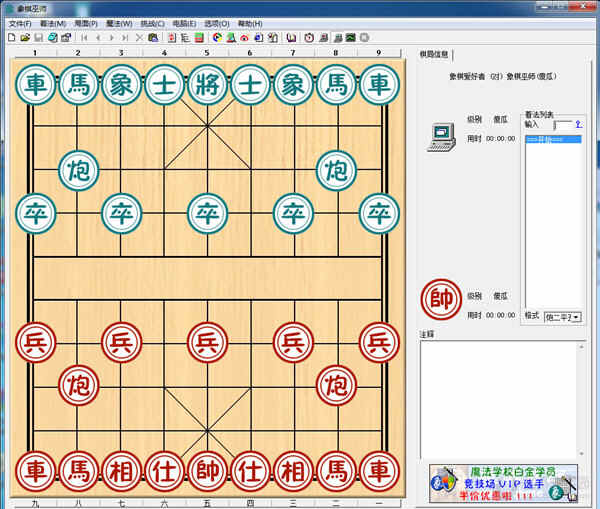Click the 魔法学校 advertisement banner
Image resolution: width=600 pixels, height=509 pixels.
[507, 483]
